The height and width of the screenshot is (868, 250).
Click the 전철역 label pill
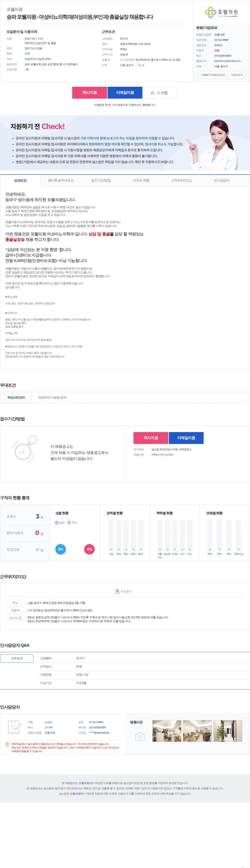[15, 610]
